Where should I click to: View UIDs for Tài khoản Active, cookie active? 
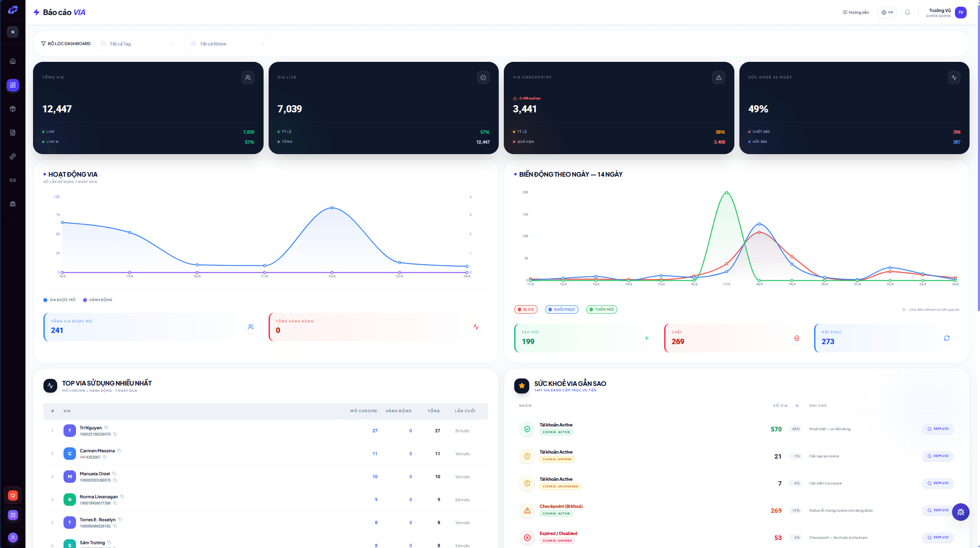(x=938, y=429)
